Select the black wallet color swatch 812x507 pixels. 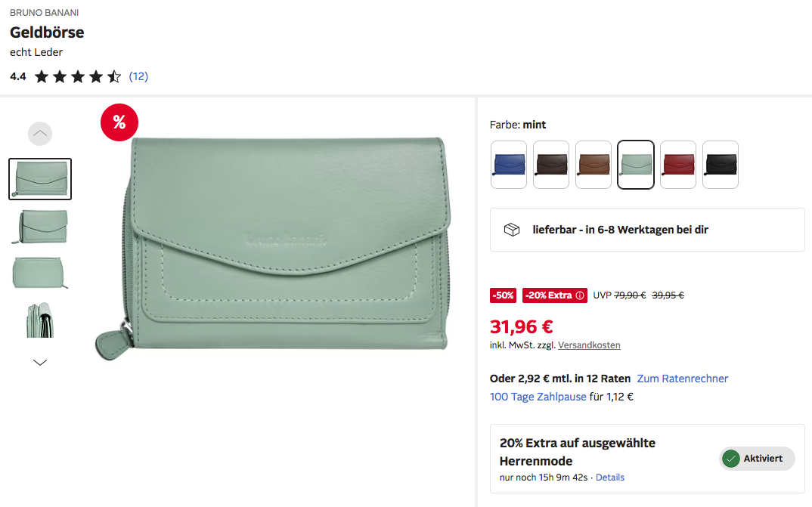click(721, 165)
